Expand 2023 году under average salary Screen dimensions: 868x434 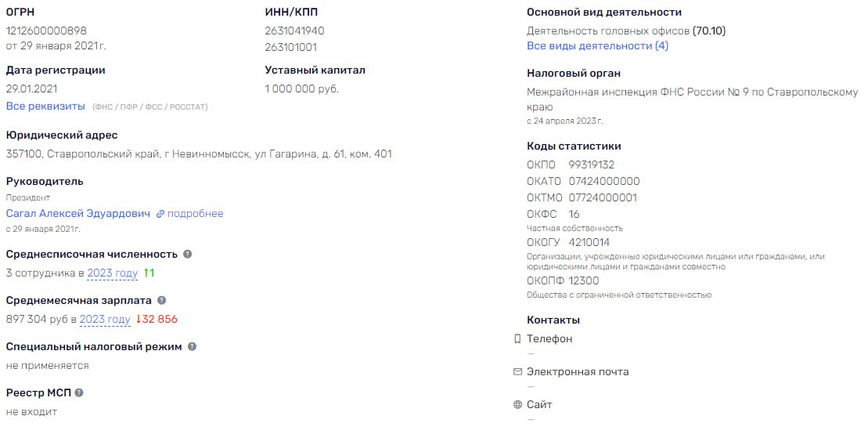pos(105,320)
